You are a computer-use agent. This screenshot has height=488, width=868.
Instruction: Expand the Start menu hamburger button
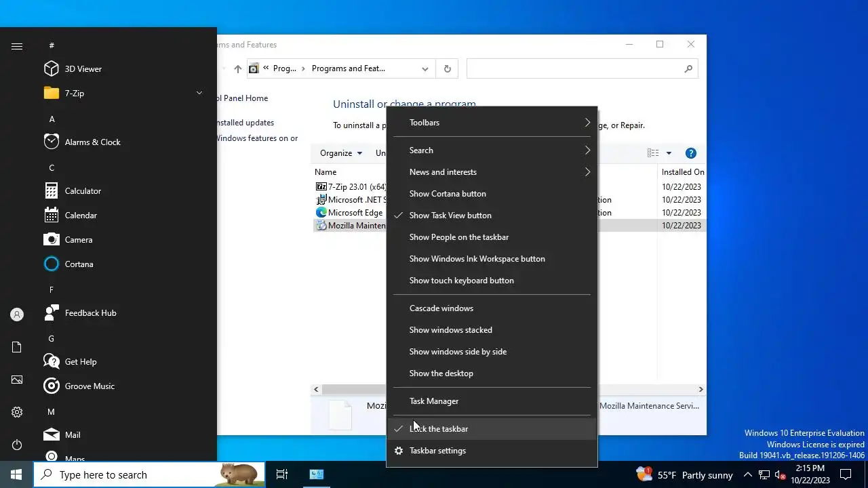(x=17, y=46)
